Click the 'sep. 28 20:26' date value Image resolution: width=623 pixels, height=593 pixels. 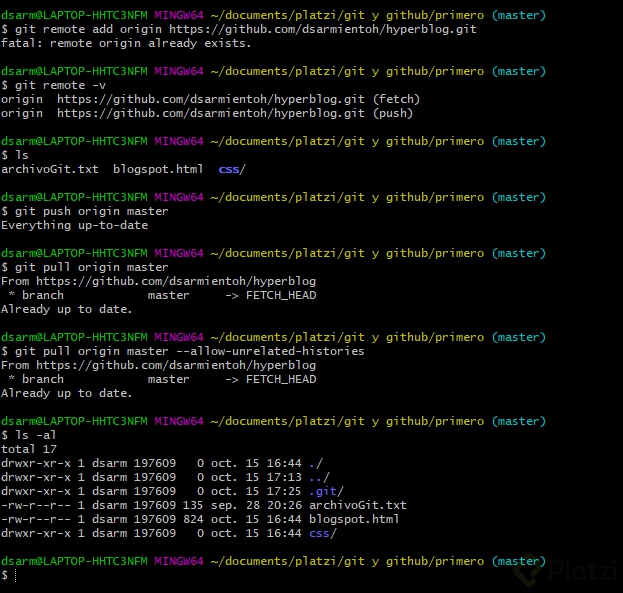(x=256, y=505)
